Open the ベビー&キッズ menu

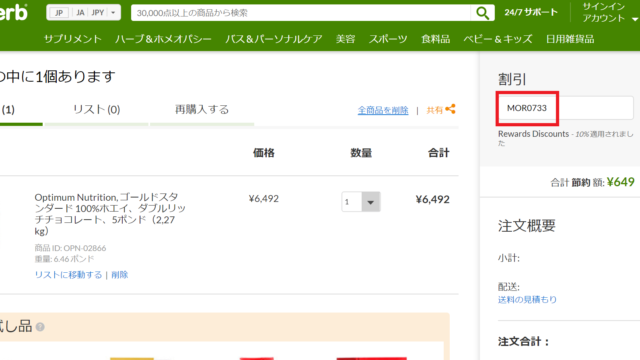click(498, 39)
